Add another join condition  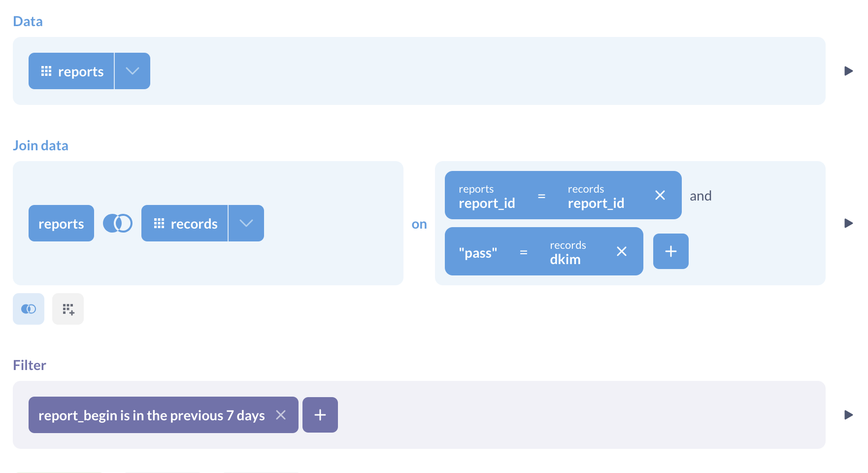(670, 251)
